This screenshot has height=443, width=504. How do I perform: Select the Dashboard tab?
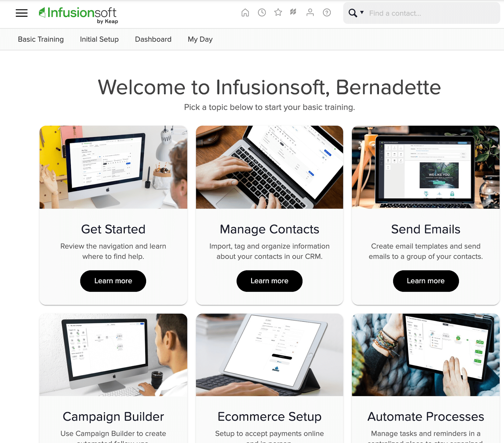(x=153, y=39)
